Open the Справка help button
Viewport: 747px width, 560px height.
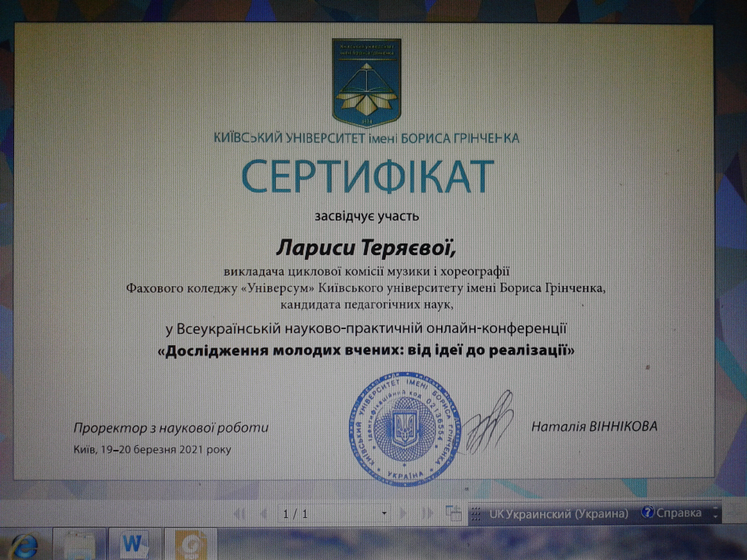tap(678, 513)
